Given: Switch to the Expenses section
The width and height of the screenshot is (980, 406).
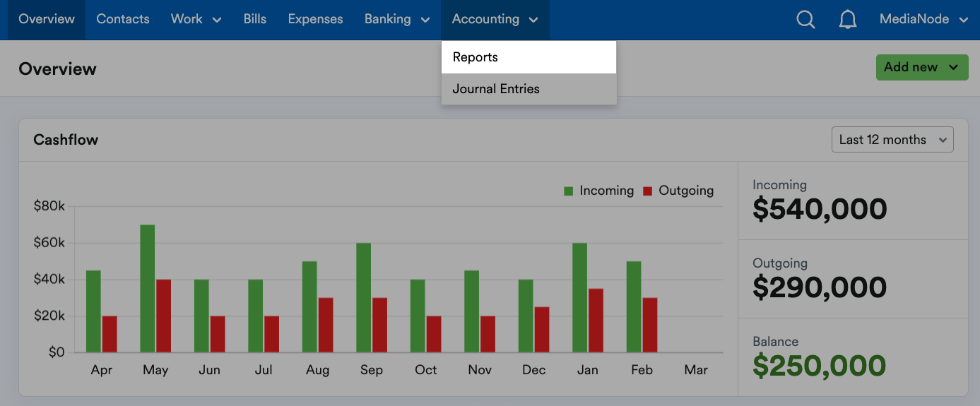Looking at the screenshot, I should [315, 20].
